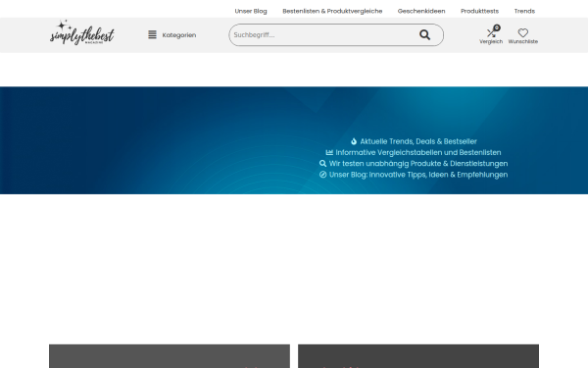Click the flame icon beside Aktuelle Trends
Viewport: 588px width, 368px height.
(x=354, y=141)
